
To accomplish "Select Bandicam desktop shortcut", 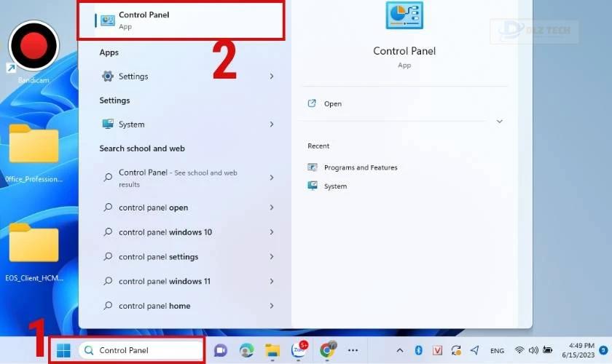I will coord(34,52).
